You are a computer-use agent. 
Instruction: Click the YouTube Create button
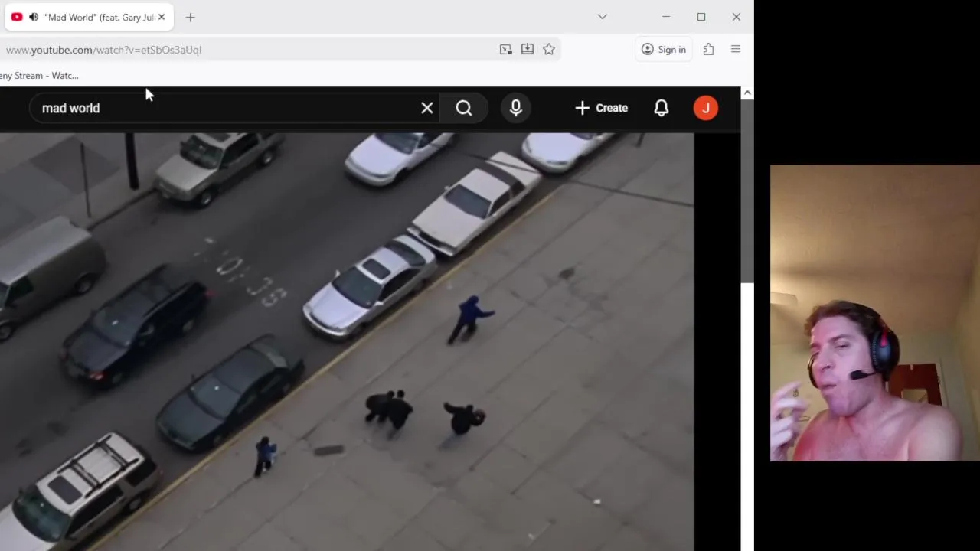(x=602, y=108)
